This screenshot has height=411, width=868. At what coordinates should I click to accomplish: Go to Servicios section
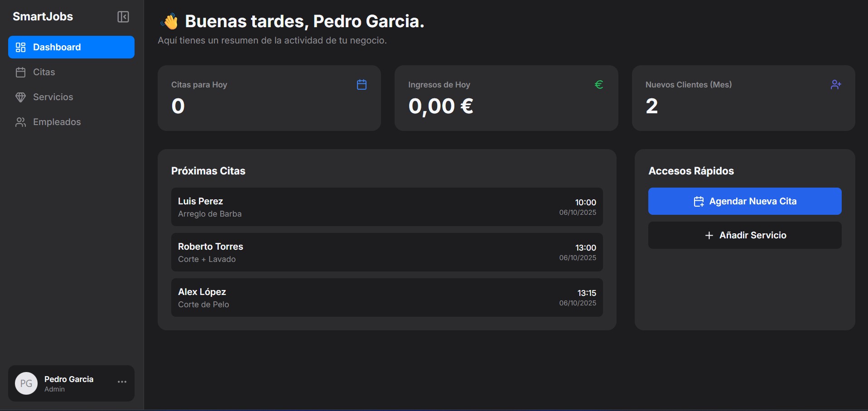click(53, 97)
